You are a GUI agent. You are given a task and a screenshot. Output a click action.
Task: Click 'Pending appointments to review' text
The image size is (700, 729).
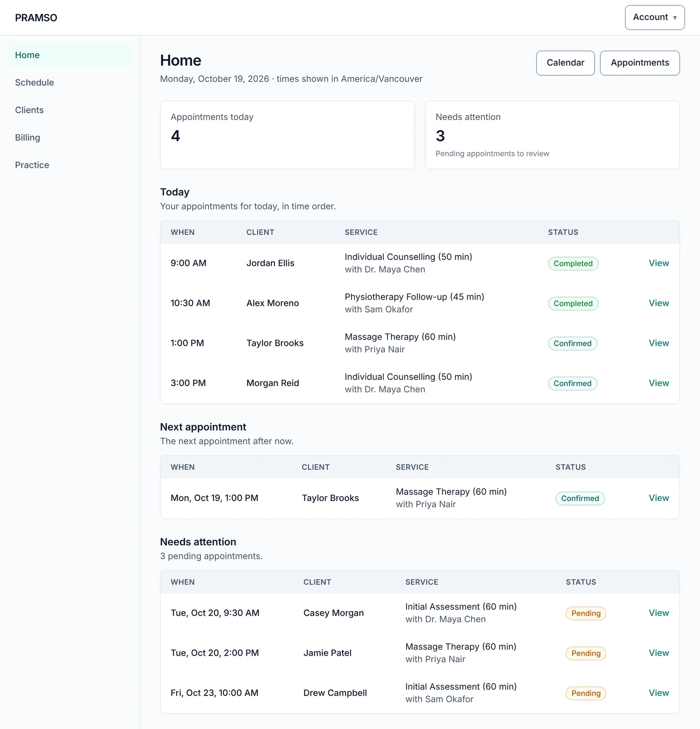(x=492, y=154)
